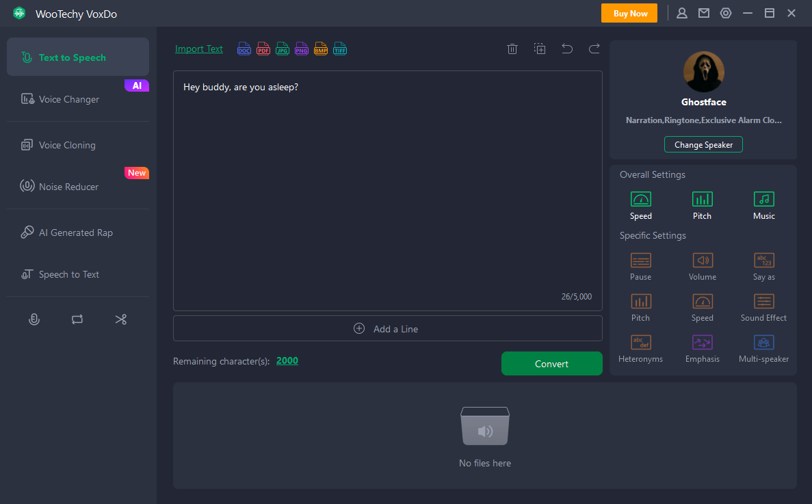The width and height of the screenshot is (812, 504).
Task: Delete text using the trash icon
Action: point(512,49)
